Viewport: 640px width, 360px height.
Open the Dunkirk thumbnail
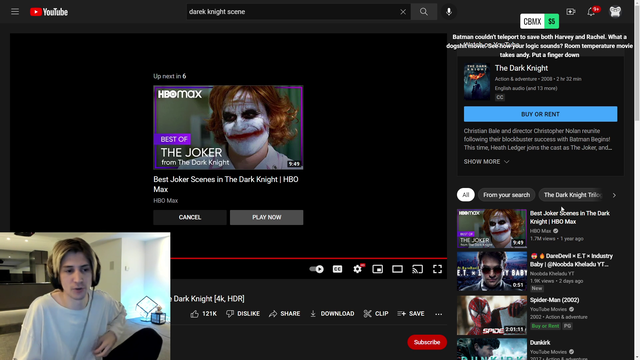[492, 349]
